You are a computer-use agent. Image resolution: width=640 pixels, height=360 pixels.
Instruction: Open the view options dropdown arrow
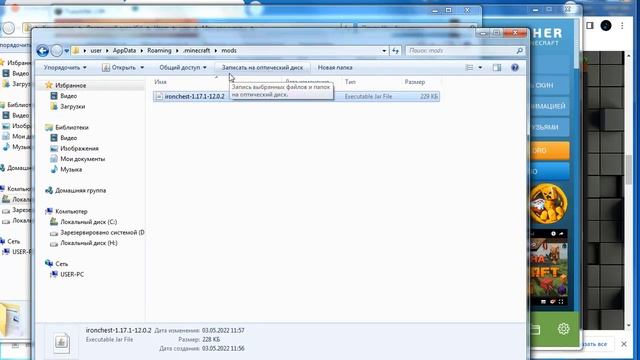pyautogui.click(x=480, y=67)
